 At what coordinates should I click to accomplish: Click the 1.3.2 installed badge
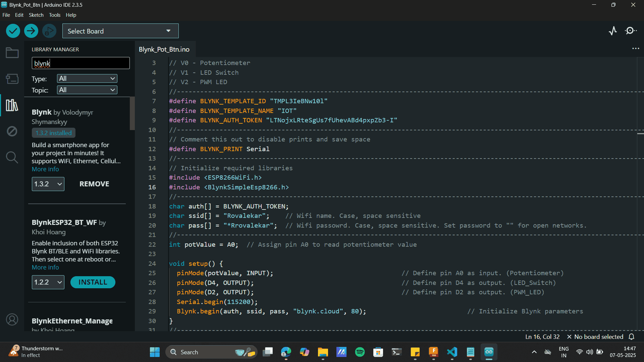coord(54,133)
